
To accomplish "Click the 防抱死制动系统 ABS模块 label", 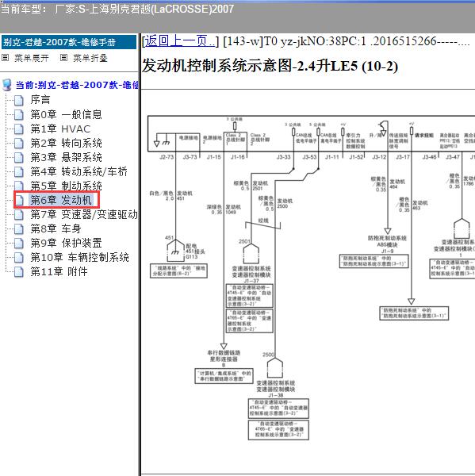I will pyautogui.click(x=387, y=244).
